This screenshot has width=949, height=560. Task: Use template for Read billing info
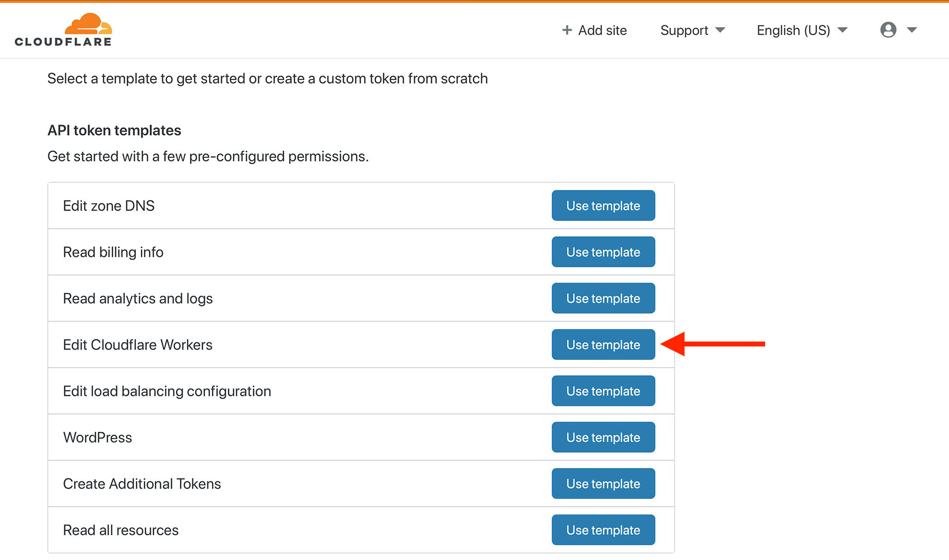pos(603,252)
